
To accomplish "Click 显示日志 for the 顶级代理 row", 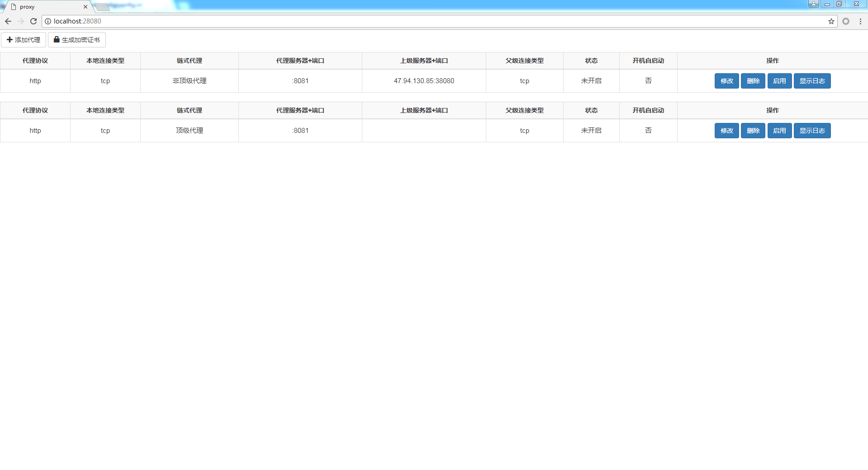I will (812, 131).
